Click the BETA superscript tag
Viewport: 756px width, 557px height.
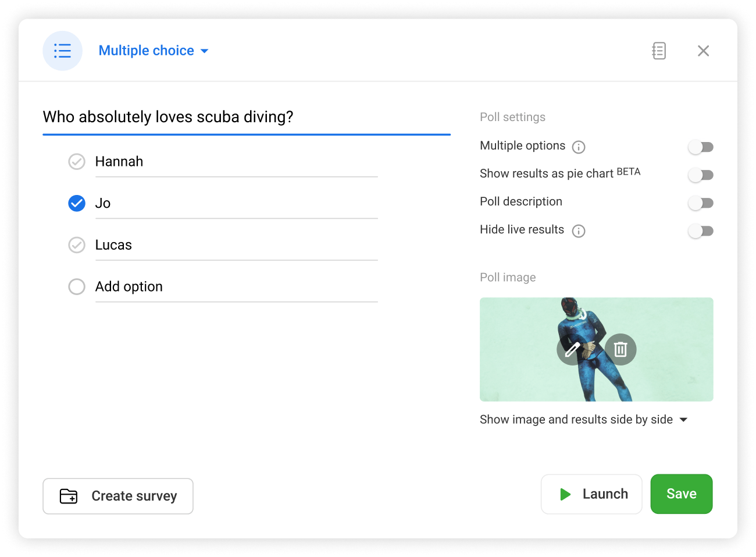(629, 172)
